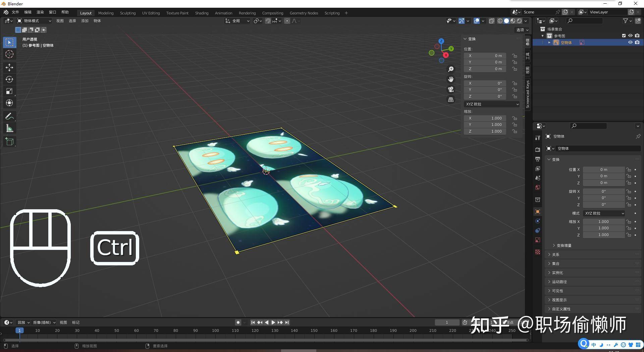Open the Object Constraints properties tab
Image resolution: width=644 pixels, height=352 pixels.
(x=538, y=230)
